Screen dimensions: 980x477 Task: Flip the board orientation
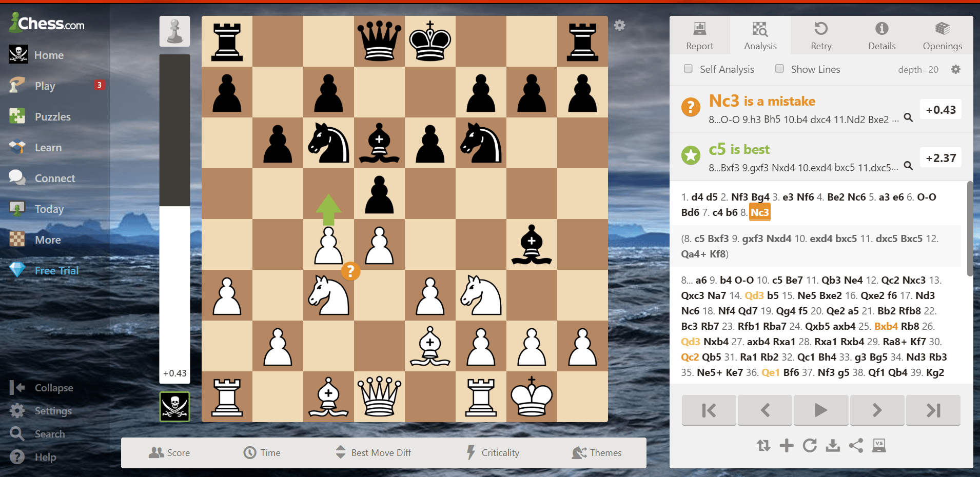763,445
